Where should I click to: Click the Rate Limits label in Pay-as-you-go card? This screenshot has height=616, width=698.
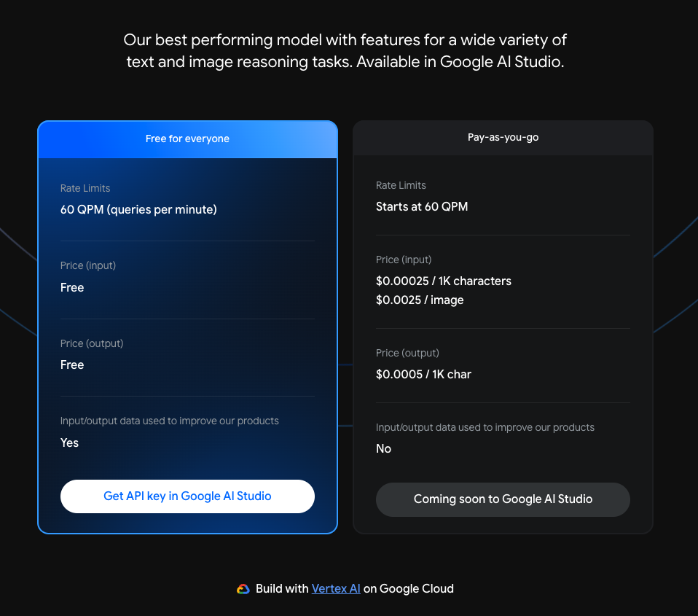point(401,185)
